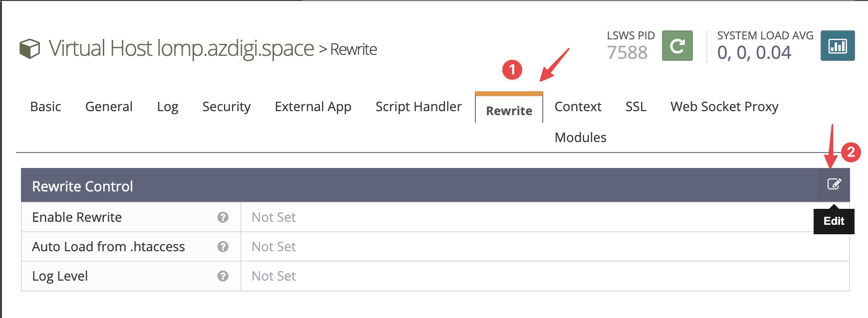The image size is (868, 318).
Task: Open the Modules tab
Action: [580, 138]
